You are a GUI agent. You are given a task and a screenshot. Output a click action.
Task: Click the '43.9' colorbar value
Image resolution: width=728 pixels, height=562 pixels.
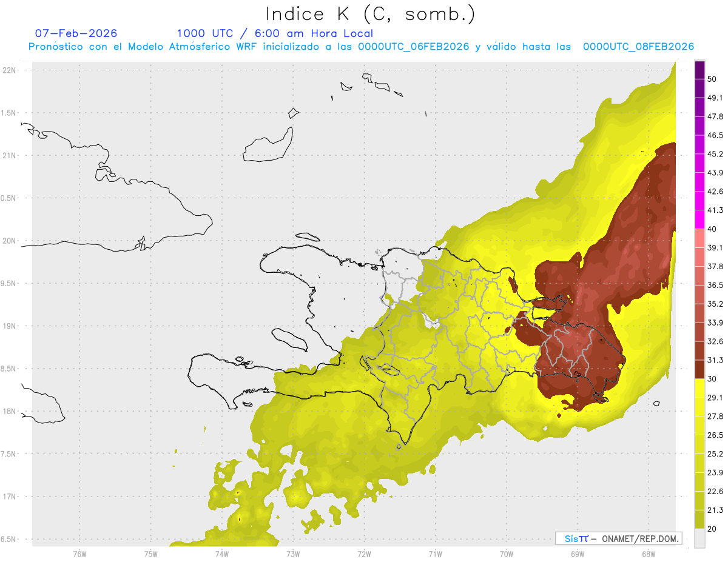click(x=715, y=173)
